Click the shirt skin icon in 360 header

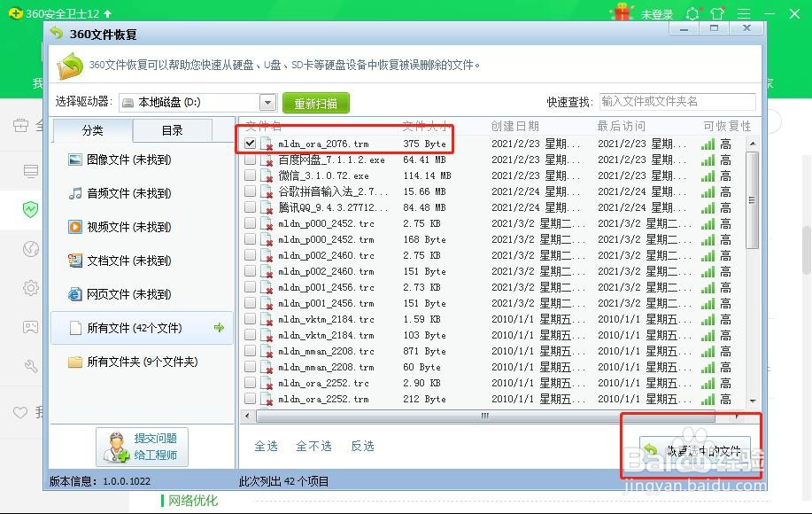(x=718, y=14)
